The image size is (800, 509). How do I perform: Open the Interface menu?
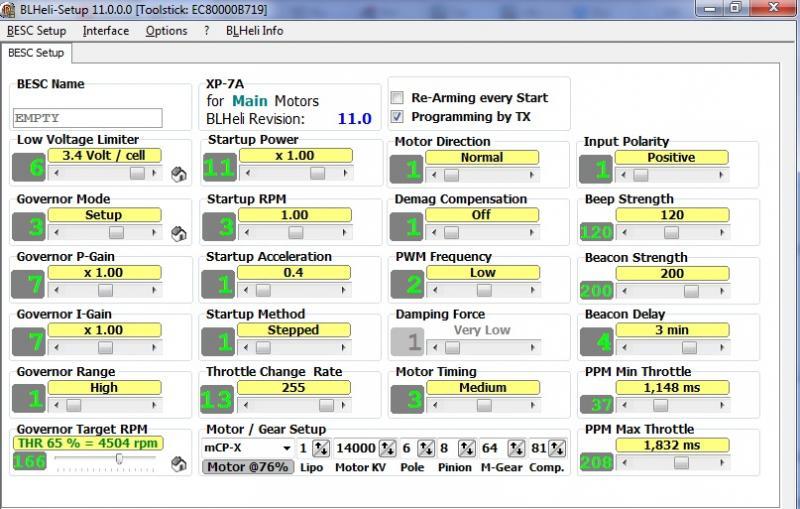[x=105, y=31]
